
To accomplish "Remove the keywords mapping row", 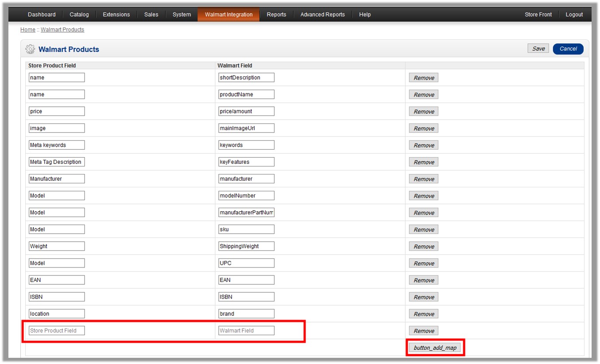I will (424, 145).
